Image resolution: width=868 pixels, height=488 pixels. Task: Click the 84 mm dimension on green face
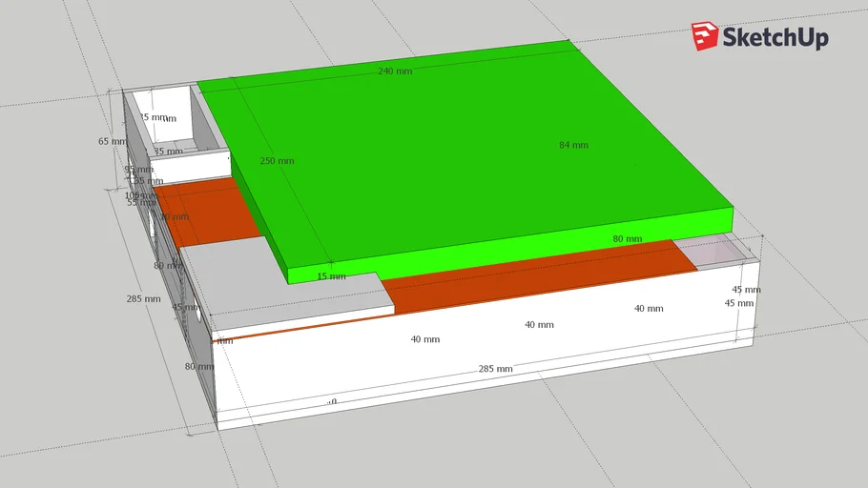pos(573,145)
